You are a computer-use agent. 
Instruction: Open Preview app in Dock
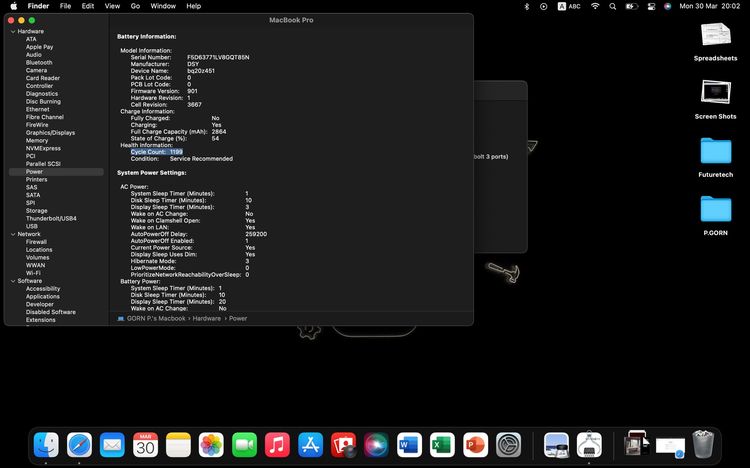coord(556,445)
